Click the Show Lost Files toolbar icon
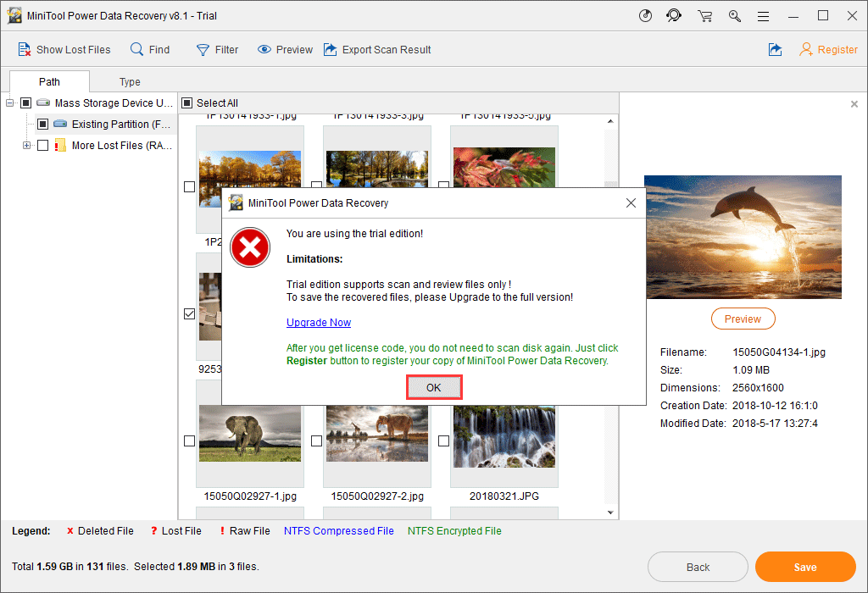 25,49
